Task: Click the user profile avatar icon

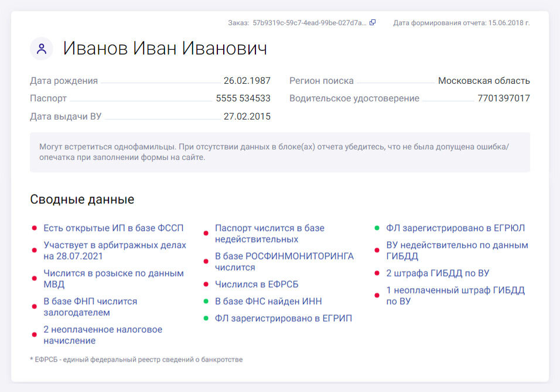Action: [x=42, y=49]
